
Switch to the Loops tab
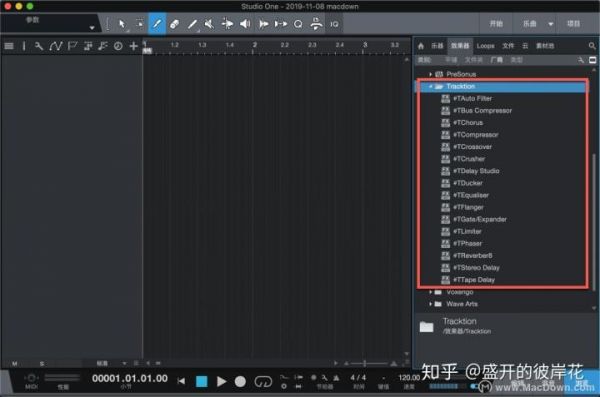(x=486, y=46)
